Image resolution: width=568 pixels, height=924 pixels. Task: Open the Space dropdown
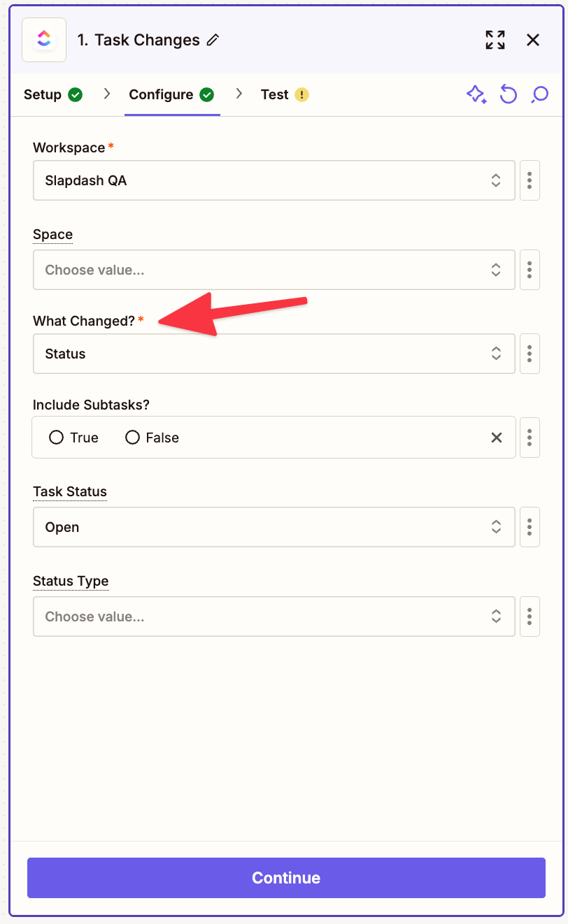click(274, 270)
